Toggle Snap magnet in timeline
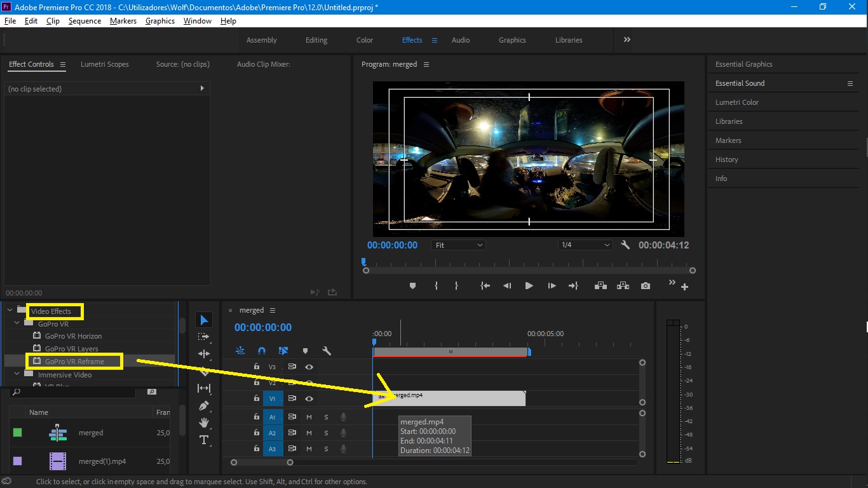This screenshot has width=868, height=488. coord(262,351)
